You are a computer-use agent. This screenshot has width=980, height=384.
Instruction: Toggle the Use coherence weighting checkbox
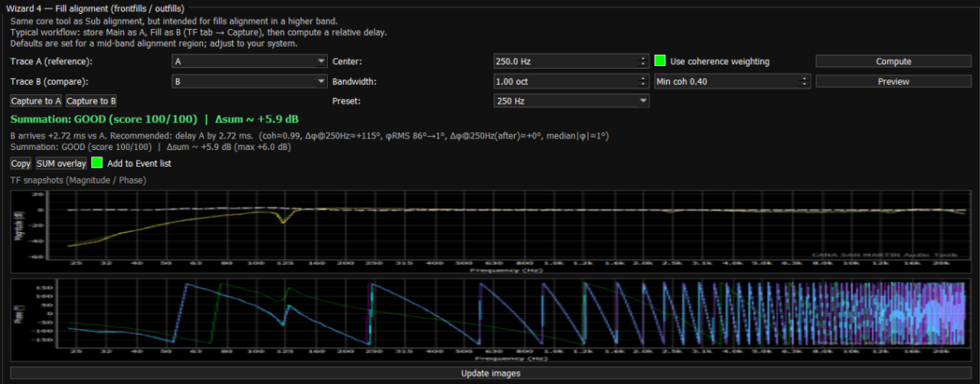click(660, 61)
